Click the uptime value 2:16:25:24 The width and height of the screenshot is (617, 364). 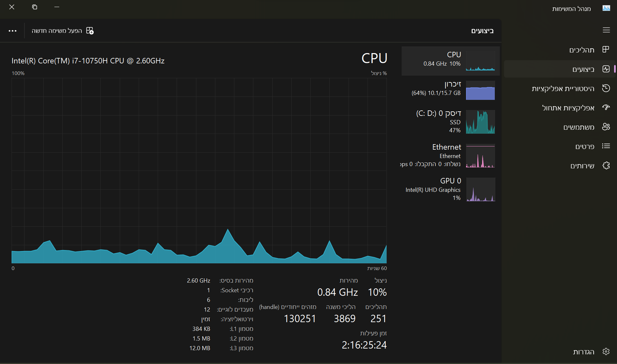(364, 345)
